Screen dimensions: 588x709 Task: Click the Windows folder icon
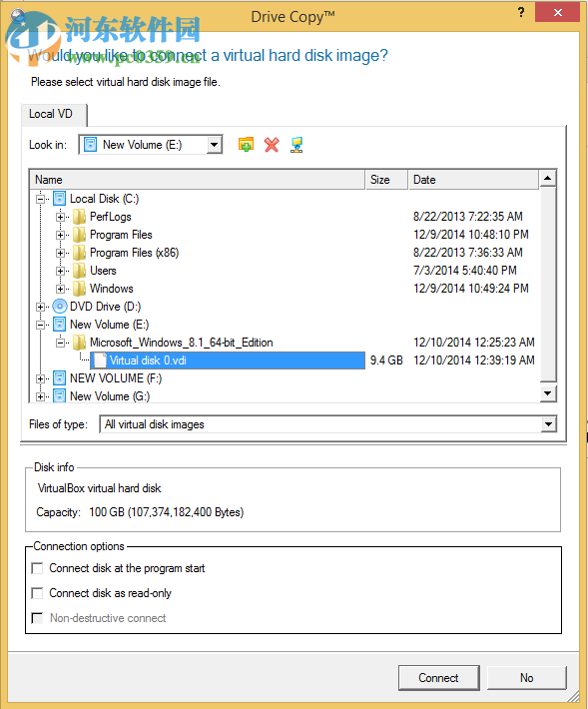click(79, 289)
